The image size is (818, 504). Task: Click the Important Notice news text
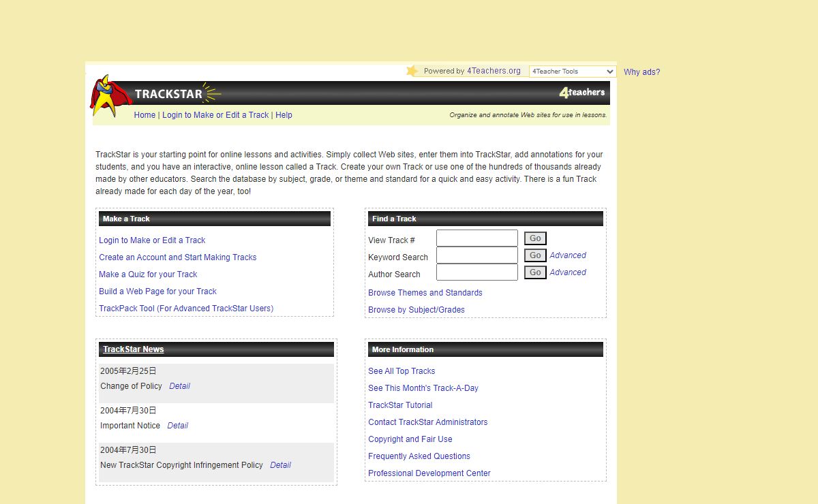pos(130,426)
